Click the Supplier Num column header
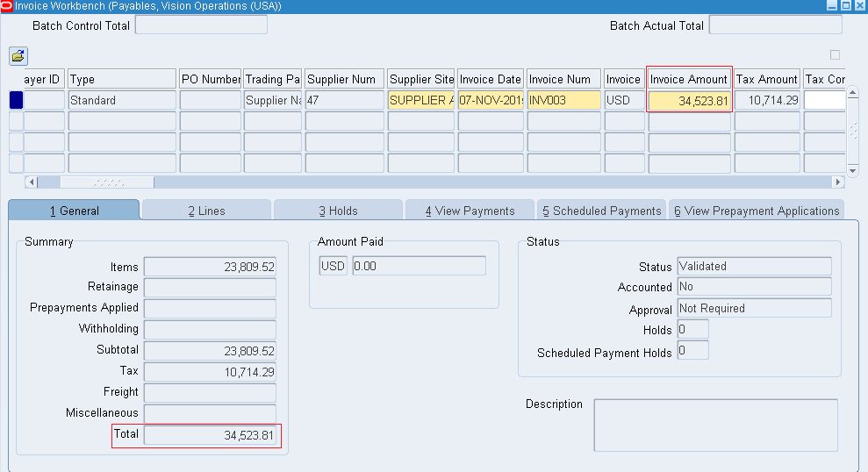The width and height of the screenshot is (868, 472). (344, 79)
